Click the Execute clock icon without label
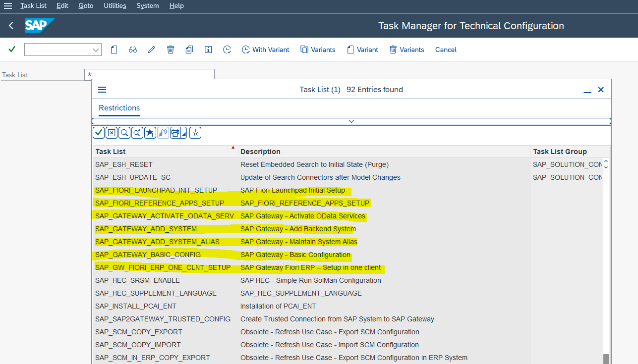Viewport: 638px width, 364px height. pos(227,50)
